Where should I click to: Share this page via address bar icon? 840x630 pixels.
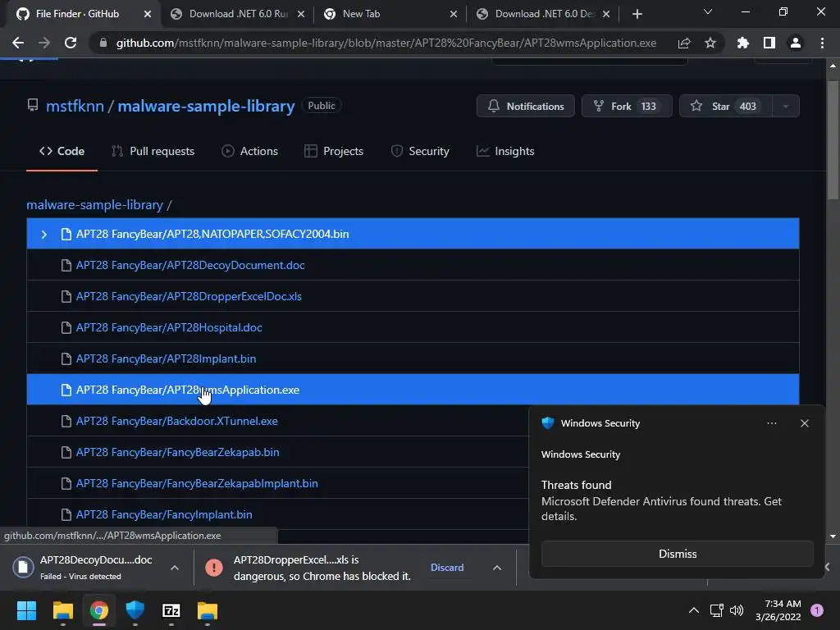coord(684,43)
